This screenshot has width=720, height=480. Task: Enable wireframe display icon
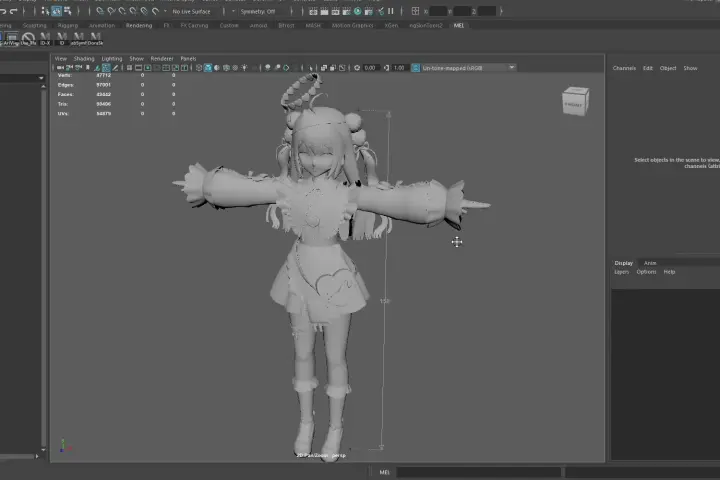click(x=199, y=68)
